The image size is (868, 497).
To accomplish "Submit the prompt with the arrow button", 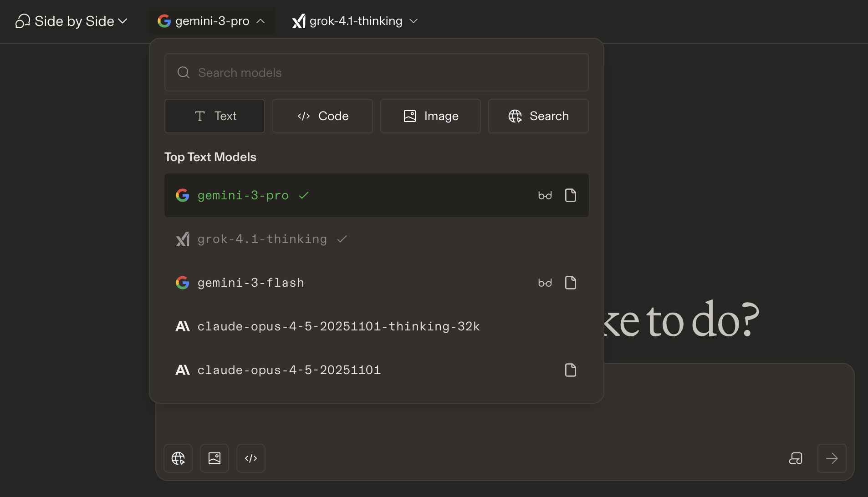I will click(x=832, y=459).
